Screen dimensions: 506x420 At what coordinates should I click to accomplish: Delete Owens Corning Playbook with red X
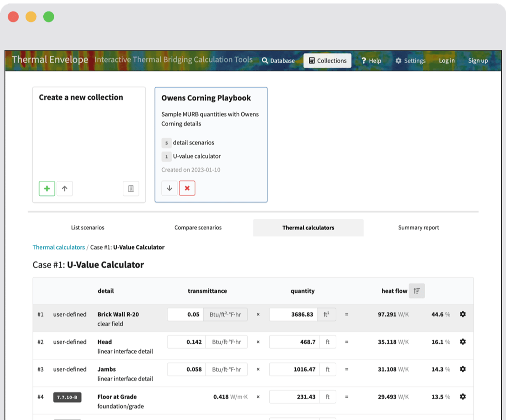click(x=187, y=188)
